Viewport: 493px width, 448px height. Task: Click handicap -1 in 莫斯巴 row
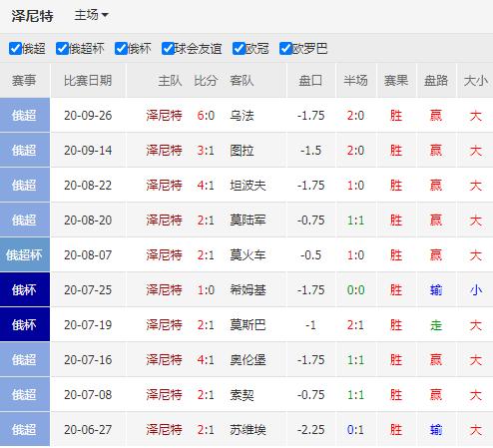pos(310,325)
